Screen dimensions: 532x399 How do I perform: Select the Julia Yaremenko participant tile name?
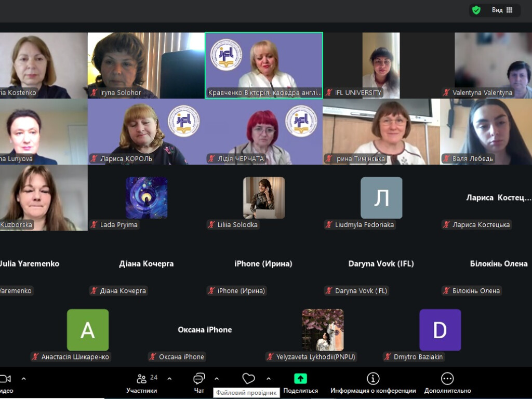(30, 263)
